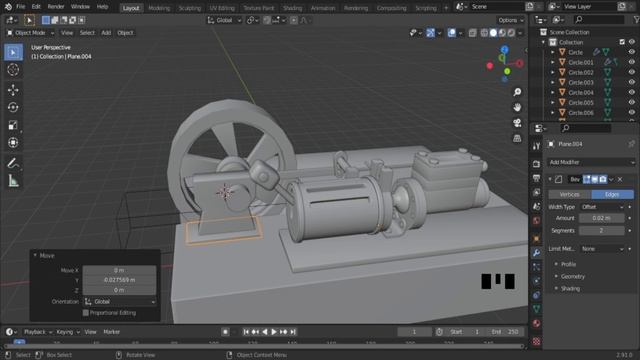Switch to Shading workspace tab
Image resolution: width=640 pixels, height=360 pixels.
pyautogui.click(x=293, y=8)
